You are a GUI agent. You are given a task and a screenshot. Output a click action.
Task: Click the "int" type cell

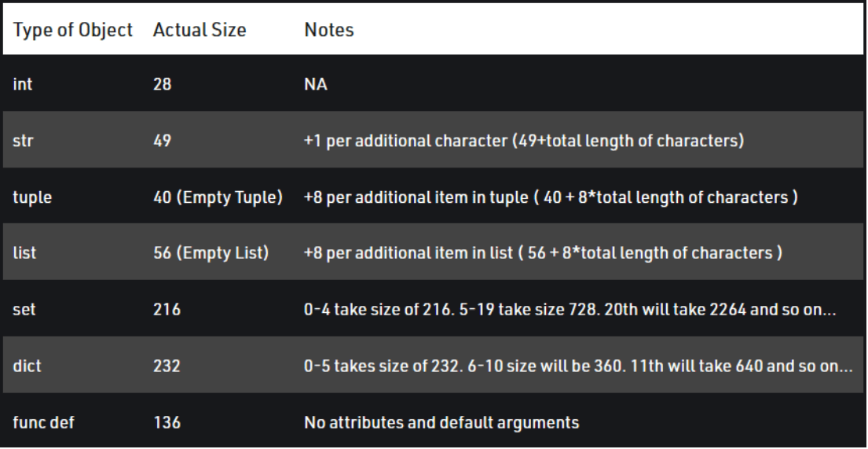click(x=22, y=86)
